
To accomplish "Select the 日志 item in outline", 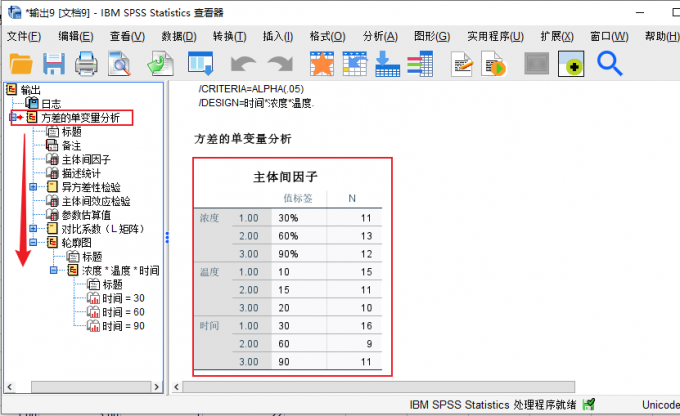I will [x=51, y=104].
